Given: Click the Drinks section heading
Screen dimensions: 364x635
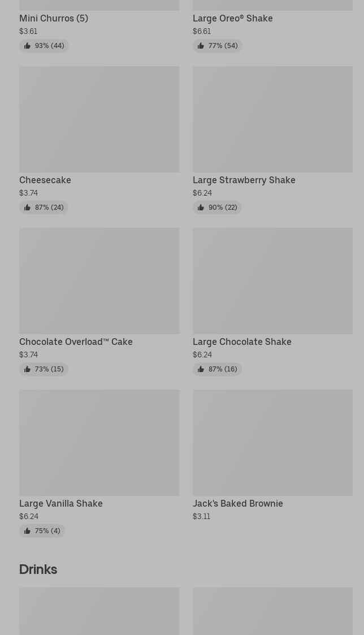Looking at the screenshot, I should [x=38, y=569].
